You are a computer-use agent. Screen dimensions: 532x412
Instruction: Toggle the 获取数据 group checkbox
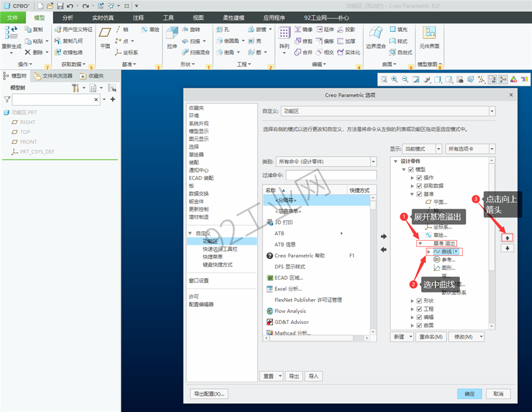click(x=419, y=186)
